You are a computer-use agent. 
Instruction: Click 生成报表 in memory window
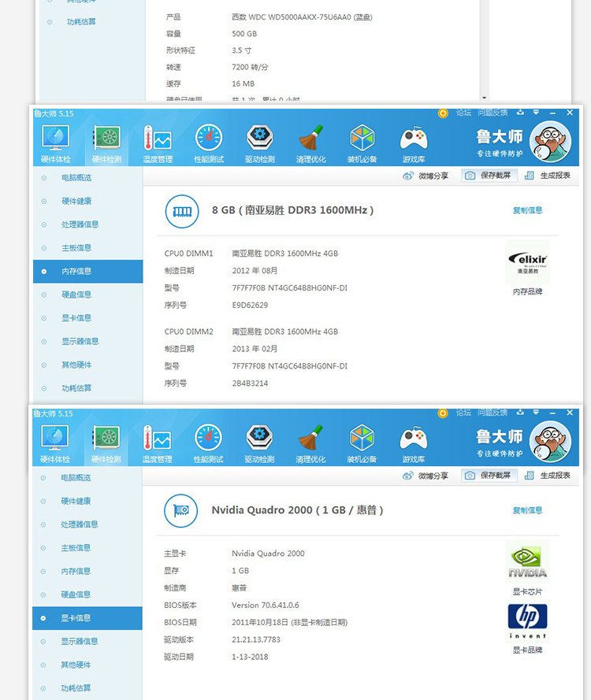point(548,176)
